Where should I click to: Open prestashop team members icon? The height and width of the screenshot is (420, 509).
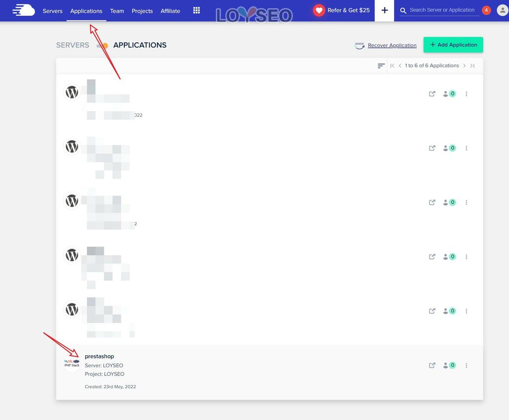point(449,365)
